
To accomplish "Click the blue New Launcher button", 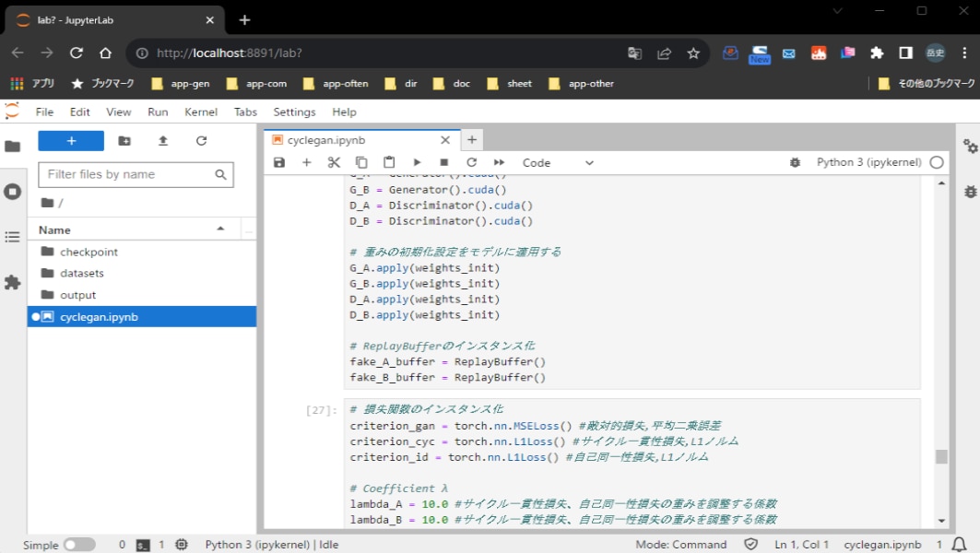I will tap(71, 141).
